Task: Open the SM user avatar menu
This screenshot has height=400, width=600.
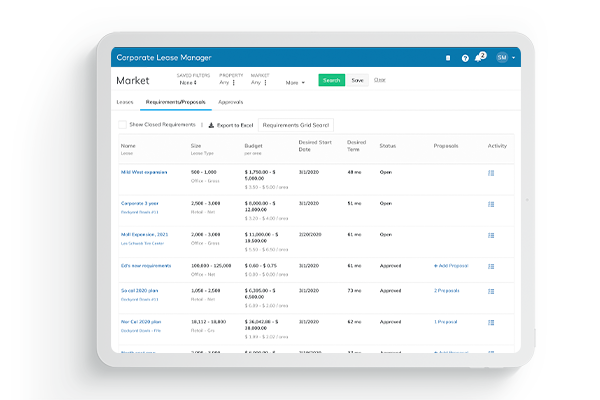Action: pyautogui.click(x=502, y=57)
